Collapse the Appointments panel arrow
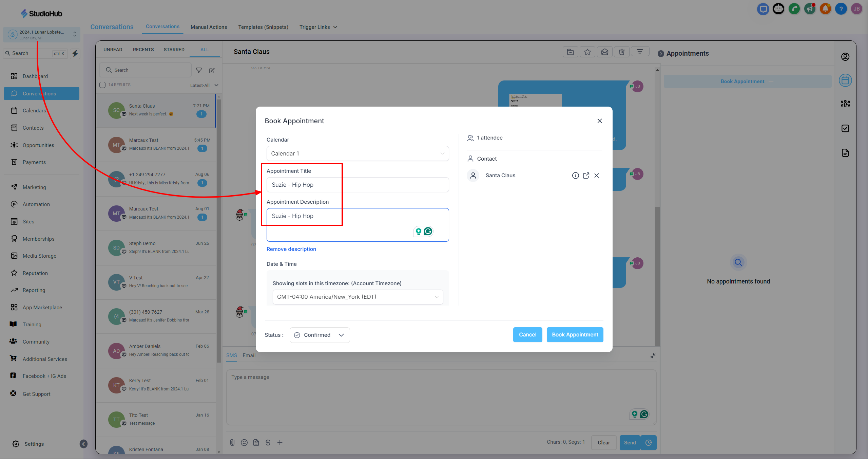This screenshot has height=459, width=868. pyautogui.click(x=660, y=54)
